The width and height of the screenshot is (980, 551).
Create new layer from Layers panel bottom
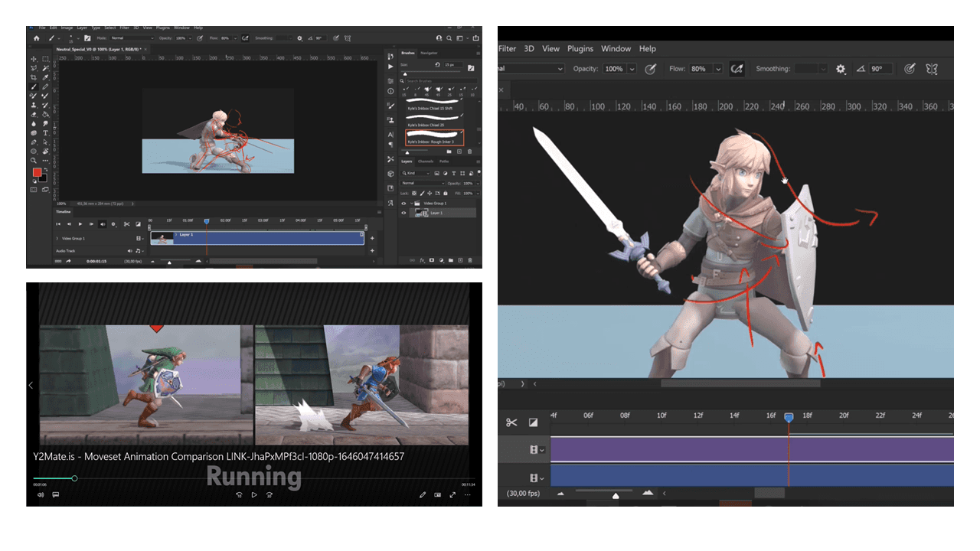click(460, 259)
